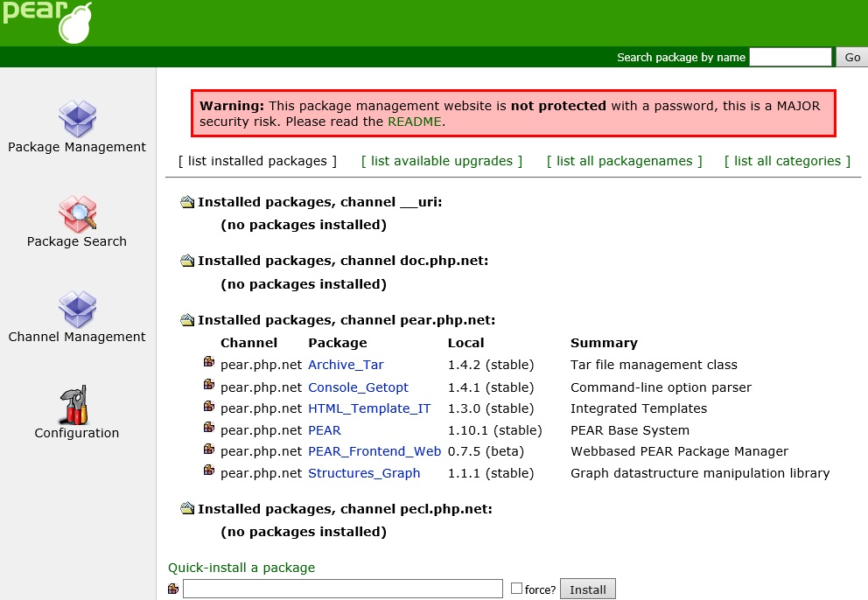Viewport: 868px width, 600px height.
Task: Click the Install button
Action: point(588,590)
